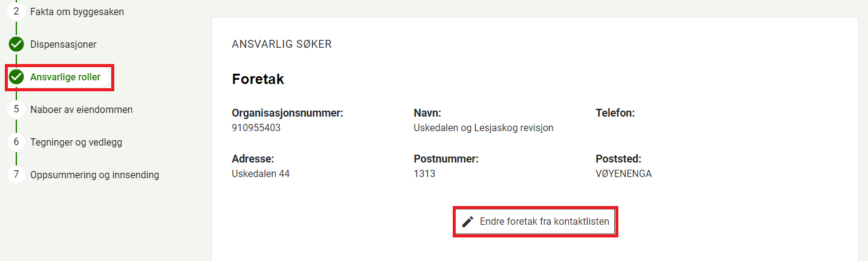This screenshot has height=261, width=868.
Task: Click the postnummer value 1313
Action: point(424,174)
